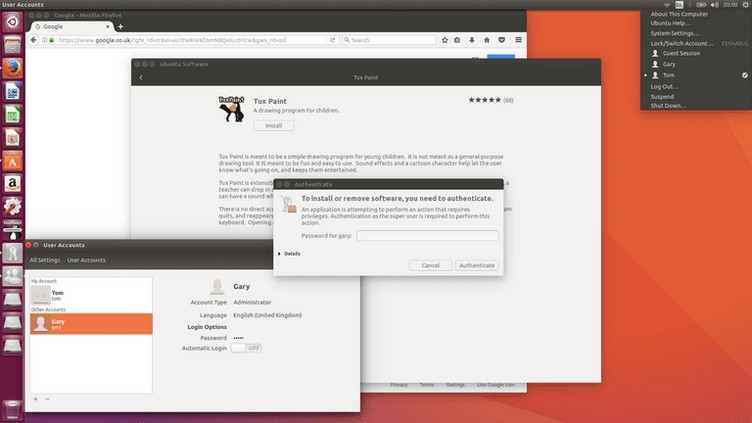Open System Settings wrench-gear launcher icon
Screen dimensions: 752x423
point(12,207)
